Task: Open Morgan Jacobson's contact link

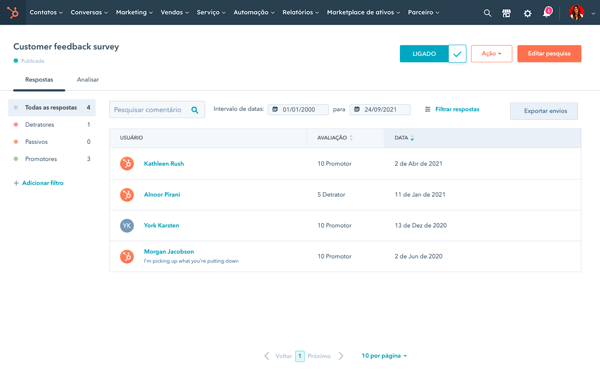Action: [x=169, y=252]
